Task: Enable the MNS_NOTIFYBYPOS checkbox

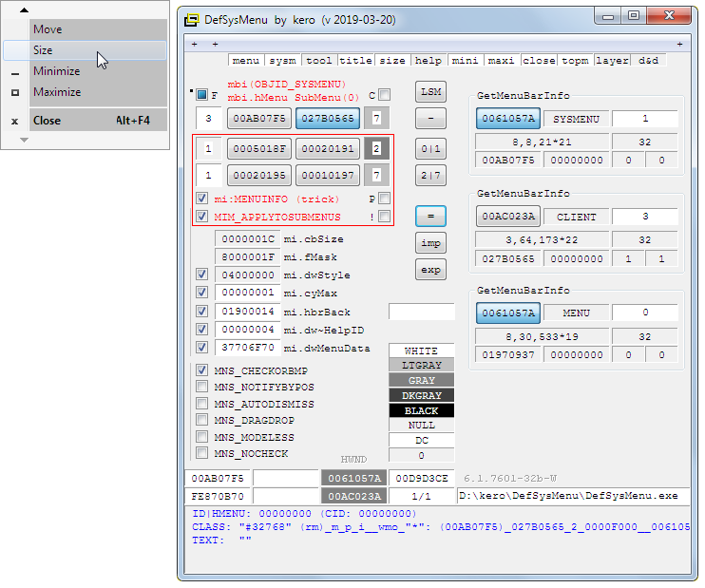Action: pos(201,388)
